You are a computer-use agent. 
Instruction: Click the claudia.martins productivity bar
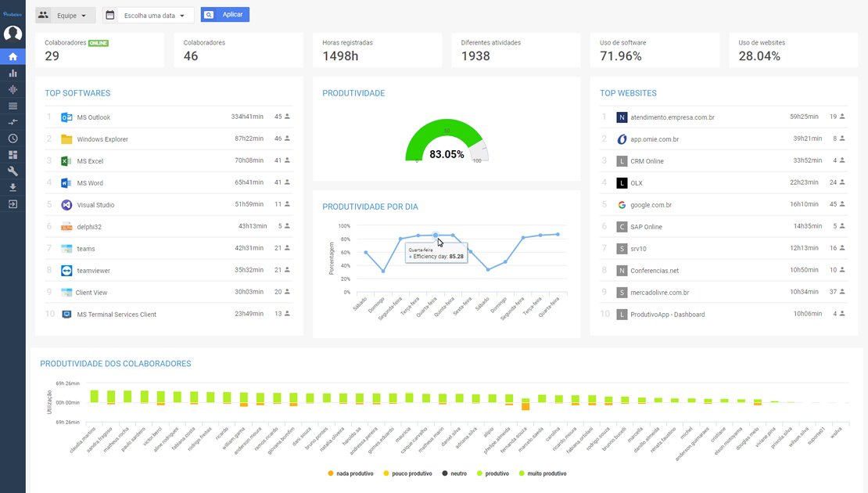coord(94,396)
